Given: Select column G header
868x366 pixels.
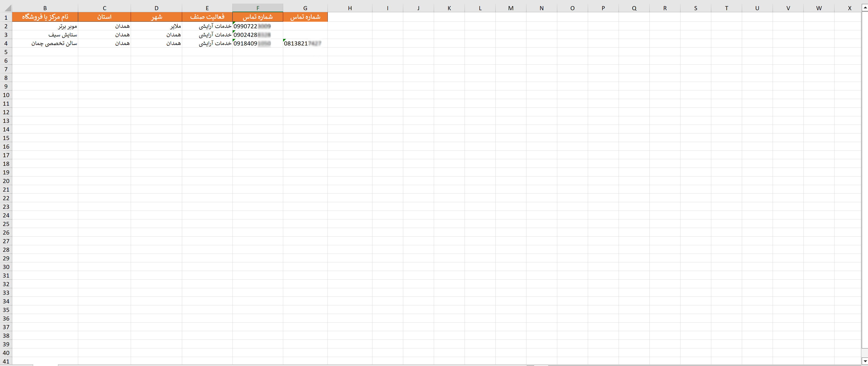Looking at the screenshot, I should point(305,8).
